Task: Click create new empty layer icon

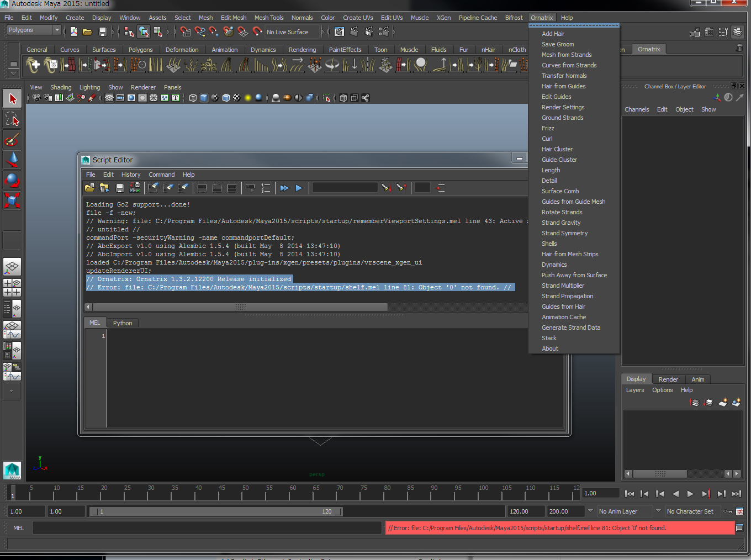Action: [722, 403]
